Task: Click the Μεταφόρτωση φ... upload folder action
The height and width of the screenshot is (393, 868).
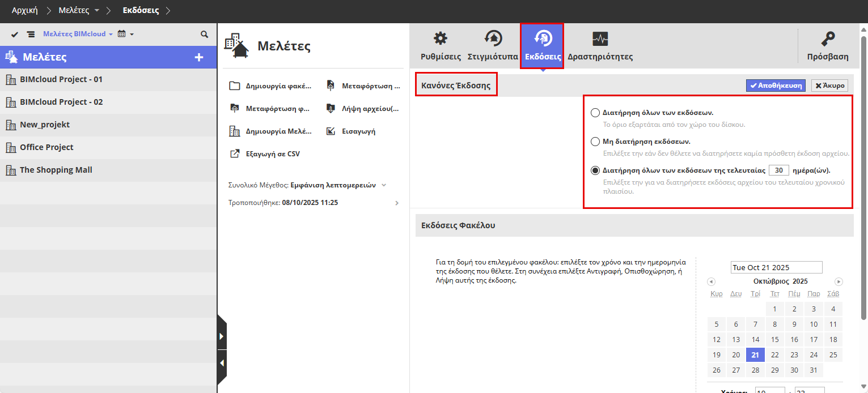Action: pyautogui.click(x=269, y=108)
